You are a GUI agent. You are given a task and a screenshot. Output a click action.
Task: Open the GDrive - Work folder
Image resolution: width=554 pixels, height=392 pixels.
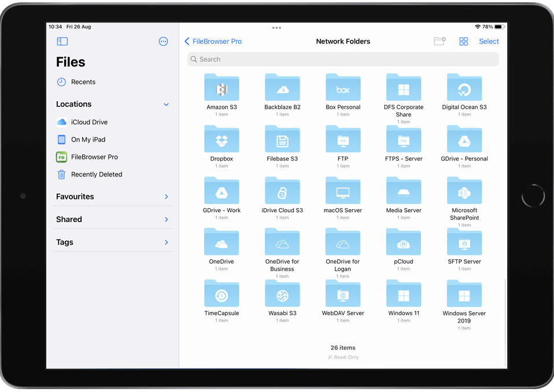pyautogui.click(x=221, y=190)
